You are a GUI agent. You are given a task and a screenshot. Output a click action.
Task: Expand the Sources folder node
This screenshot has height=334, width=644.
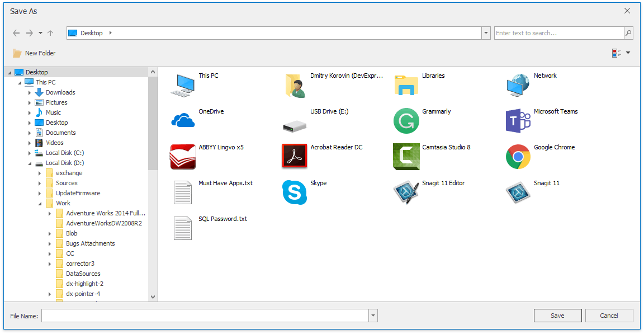(40, 184)
